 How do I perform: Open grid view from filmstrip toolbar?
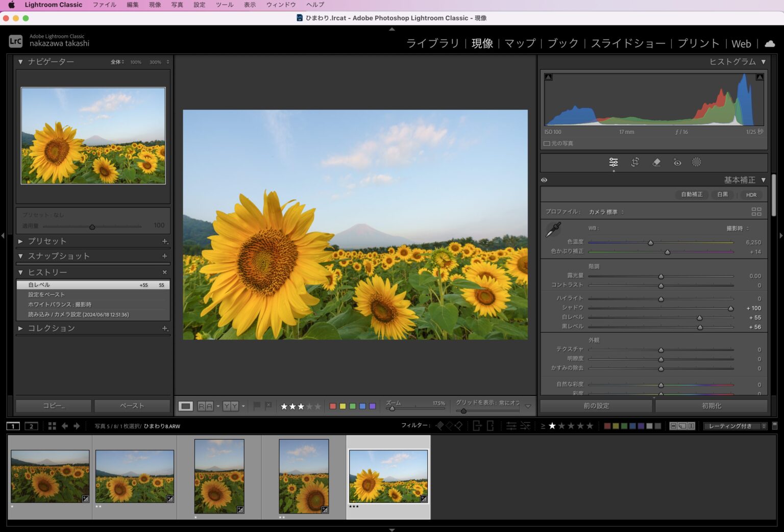point(52,426)
